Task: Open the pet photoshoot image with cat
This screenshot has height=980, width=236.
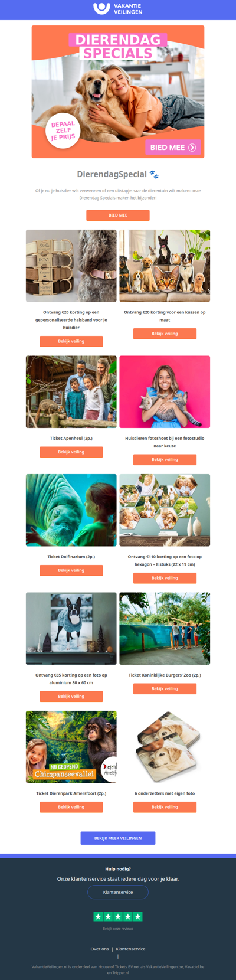Action: [165, 392]
